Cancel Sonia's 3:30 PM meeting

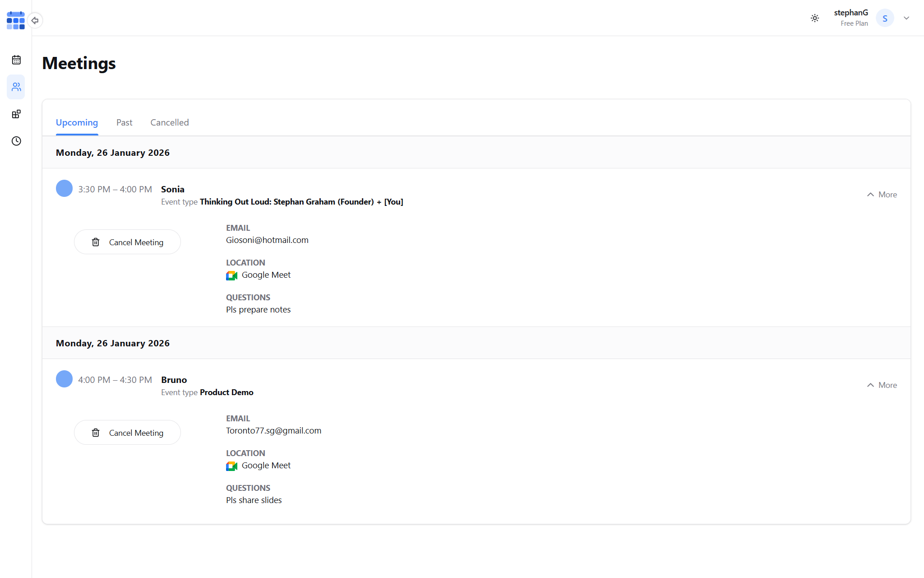click(x=127, y=242)
